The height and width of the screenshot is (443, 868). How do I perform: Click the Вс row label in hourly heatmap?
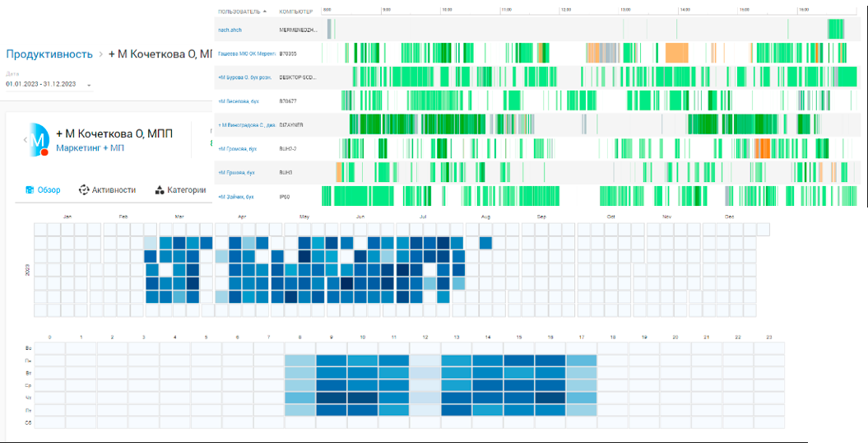click(28, 348)
